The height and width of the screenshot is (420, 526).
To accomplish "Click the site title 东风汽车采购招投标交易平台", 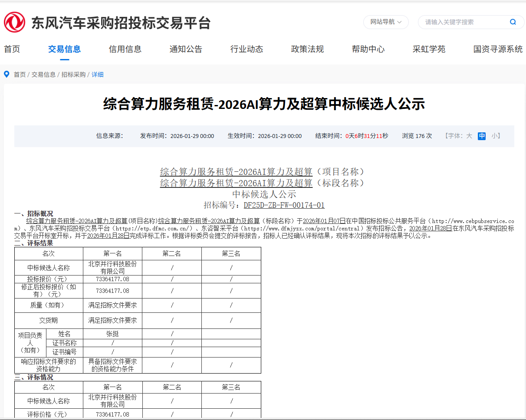I will point(121,23).
